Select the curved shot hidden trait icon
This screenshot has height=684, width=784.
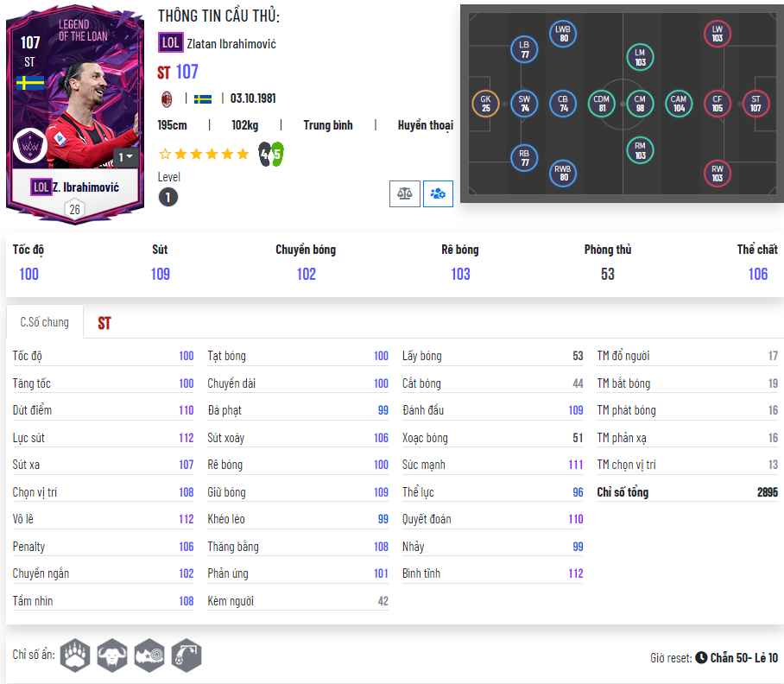186,655
